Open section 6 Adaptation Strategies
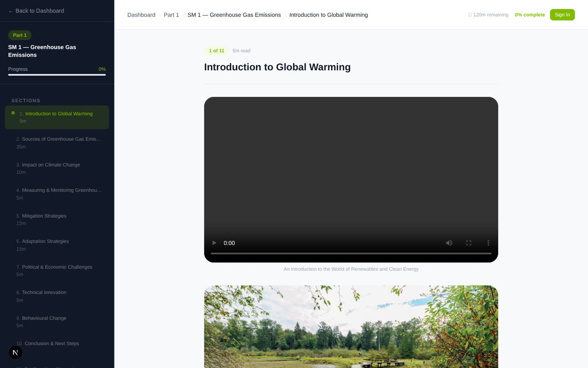588x368 pixels. point(57,245)
